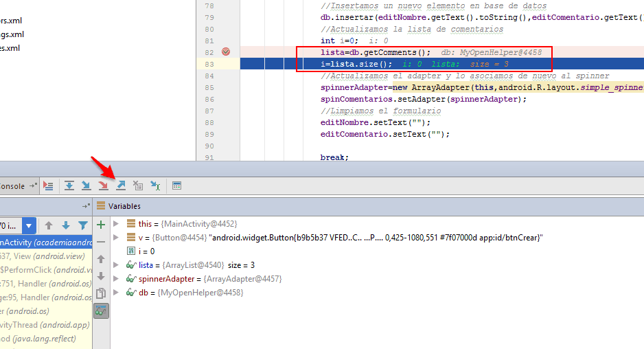
Task: Switch to the Console tab
Action: [x=12, y=186]
